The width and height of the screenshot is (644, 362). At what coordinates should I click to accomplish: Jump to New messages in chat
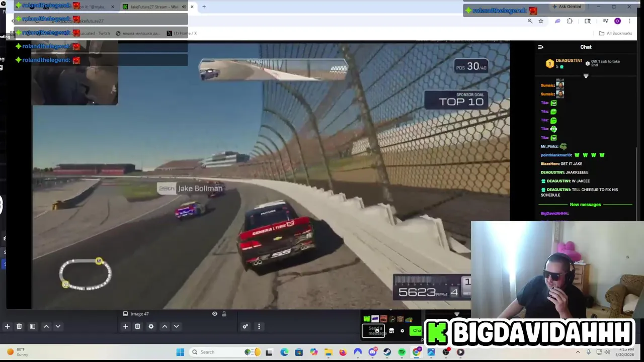tap(585, 205)
